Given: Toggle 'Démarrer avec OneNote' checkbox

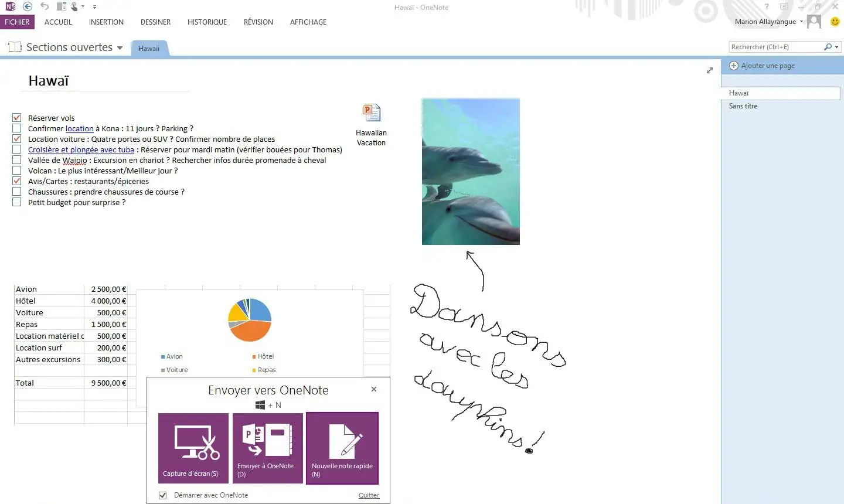Looking at the screenshot, I should coord(163,495).
